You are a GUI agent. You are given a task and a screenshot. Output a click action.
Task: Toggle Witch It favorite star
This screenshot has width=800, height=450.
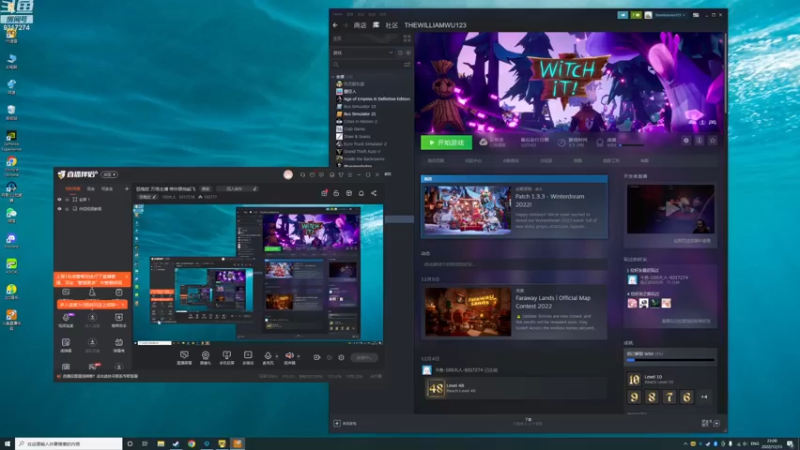[712, 141]
